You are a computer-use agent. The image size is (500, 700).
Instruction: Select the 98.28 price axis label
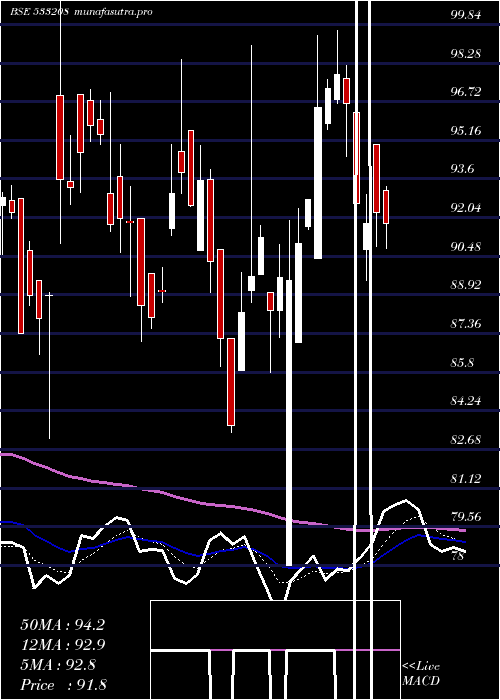pos(466,54)
